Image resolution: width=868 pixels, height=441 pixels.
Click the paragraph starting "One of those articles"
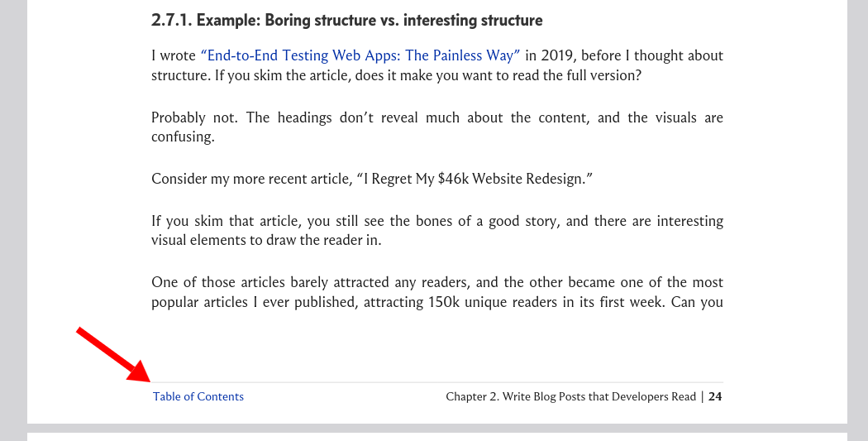click(x=437, y=292)
